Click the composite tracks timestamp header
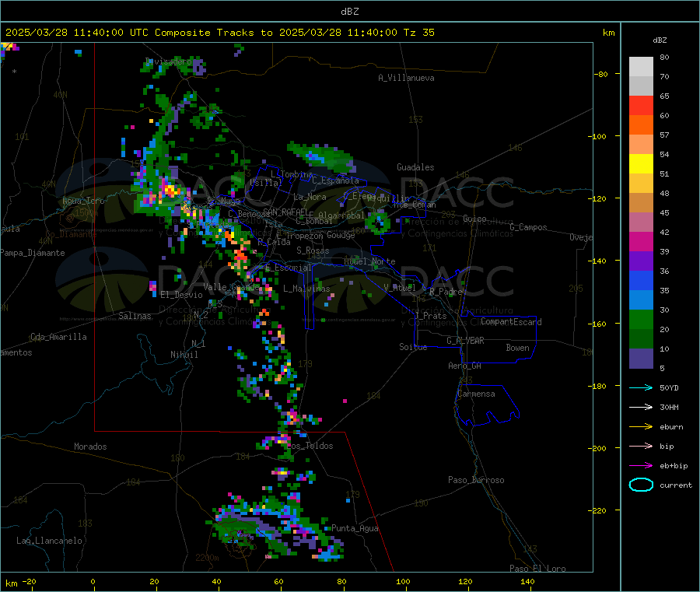 [x=219, y=33]
